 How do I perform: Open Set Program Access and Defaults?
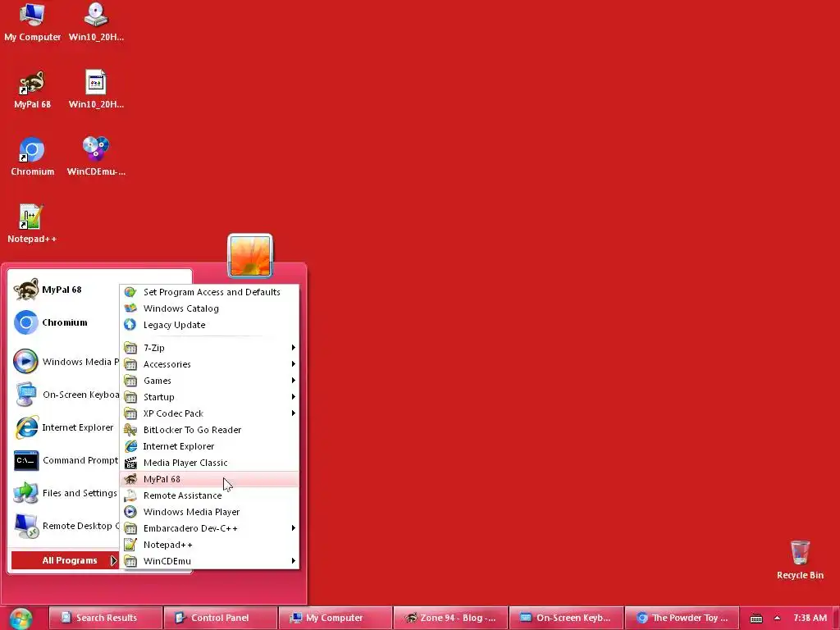point(210,292)
